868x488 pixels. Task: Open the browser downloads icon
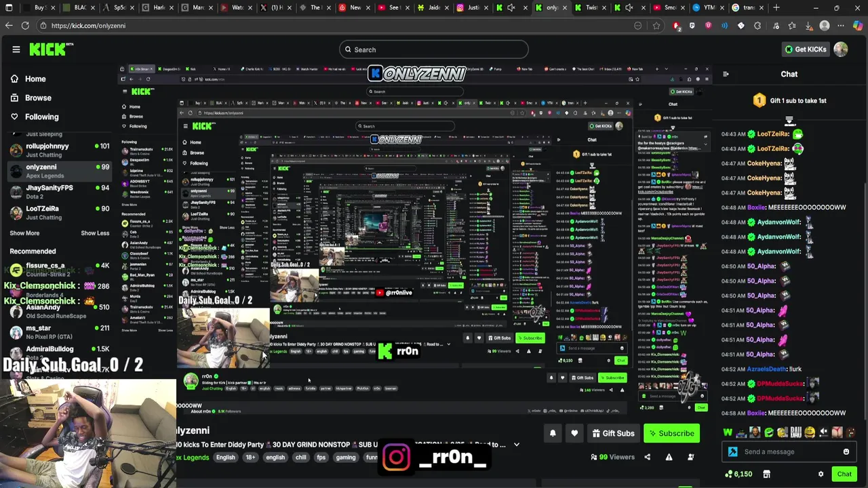tap(808, 26)
